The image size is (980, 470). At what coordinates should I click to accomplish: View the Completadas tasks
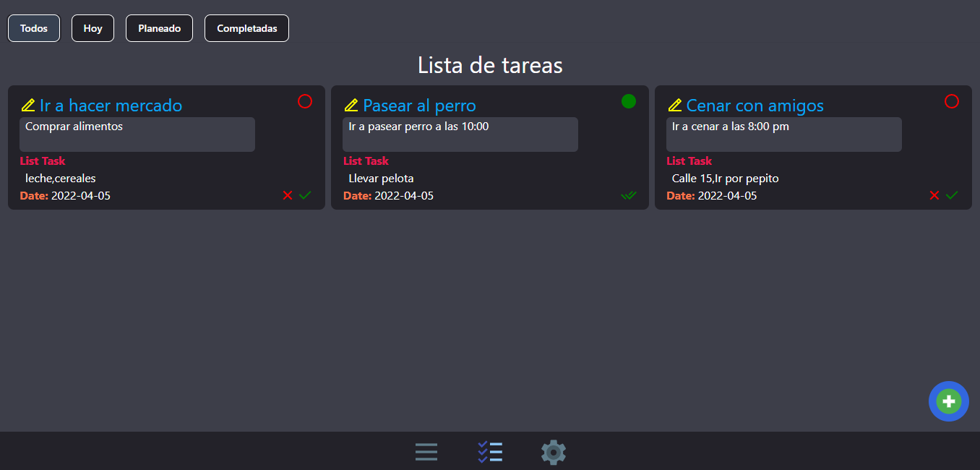(x=247, y=28)
